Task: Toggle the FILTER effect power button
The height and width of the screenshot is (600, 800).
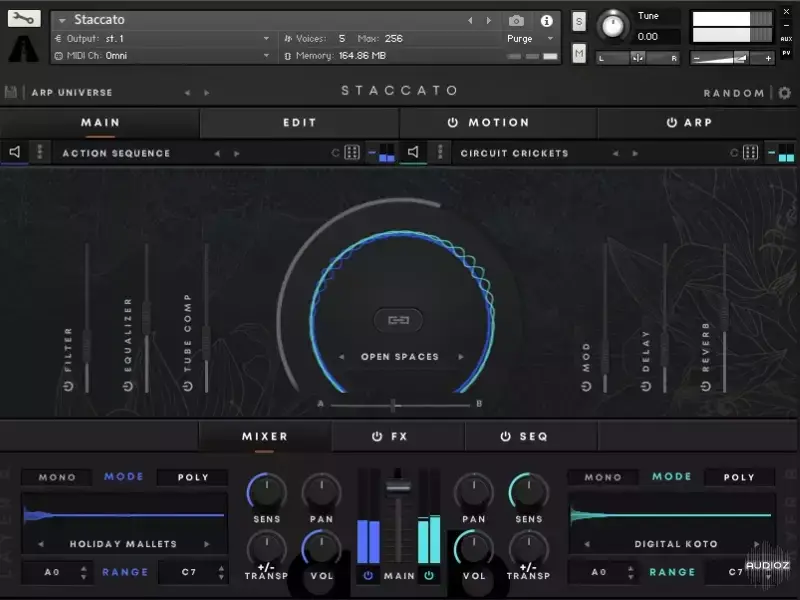Action: [x=68, y=386]
